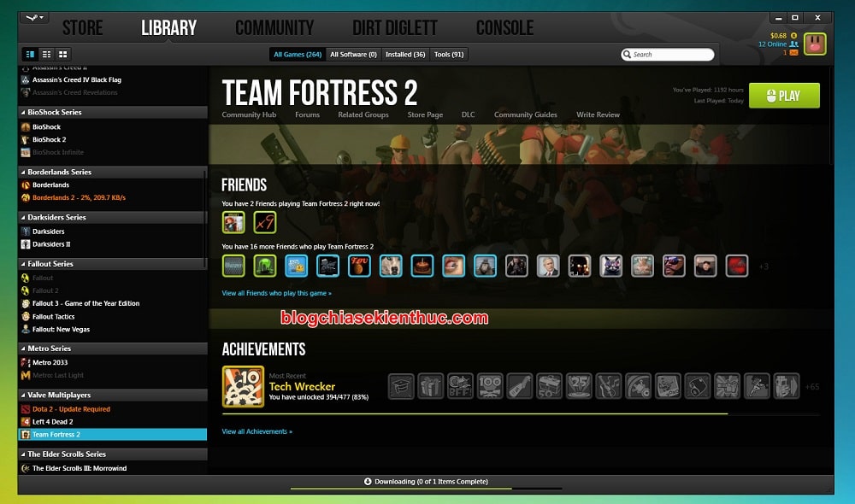The width and height of the screenshot is (855, 504).
Task: Collapse The Elder Scrolls Series category
Action: (x=23, y=454)
